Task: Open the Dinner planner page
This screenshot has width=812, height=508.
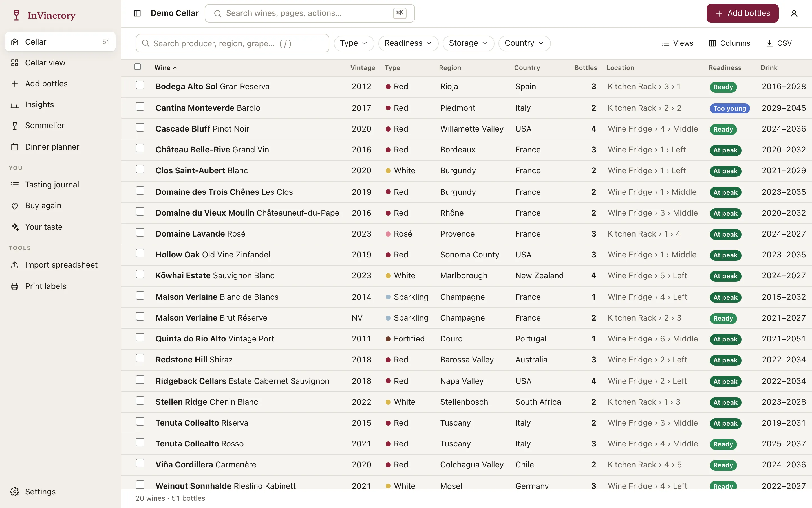Action: 60,147
